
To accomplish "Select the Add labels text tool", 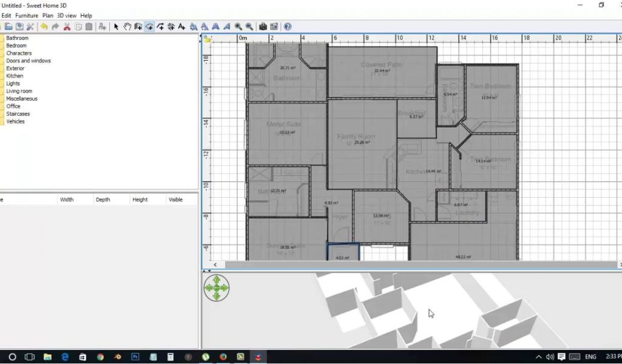I will click(182, 27).
